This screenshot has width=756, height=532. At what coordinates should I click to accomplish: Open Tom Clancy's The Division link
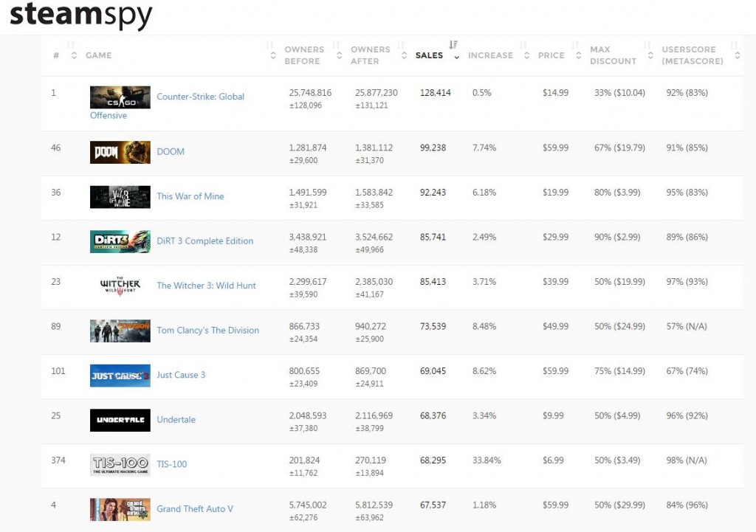point(207,330)
